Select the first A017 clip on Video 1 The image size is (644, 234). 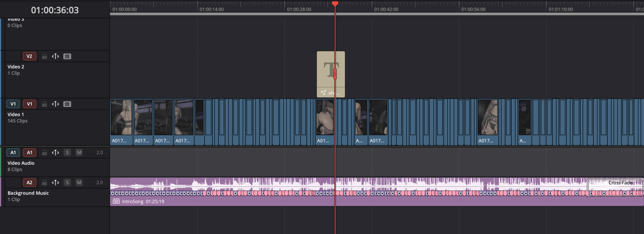tap(121, 122)
